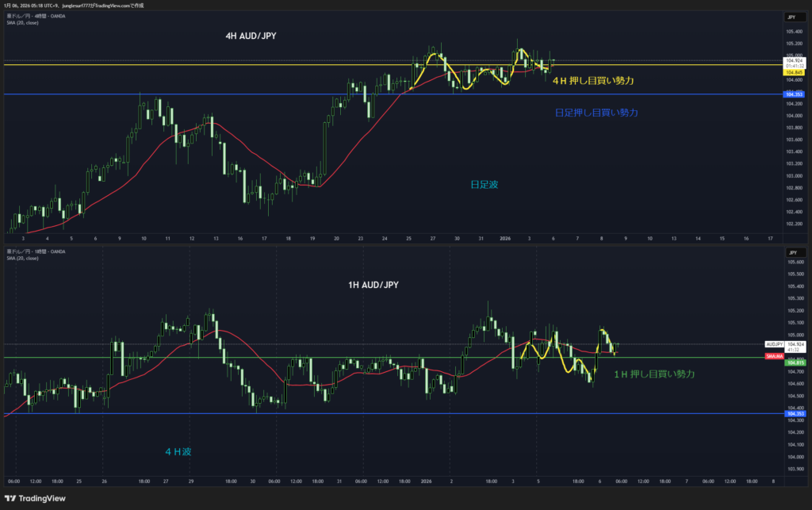Viewport: 812px width, 510px height.
Task: Click the 4時間 OANDA symbol title in the upper chart
Action: point(35,16)
